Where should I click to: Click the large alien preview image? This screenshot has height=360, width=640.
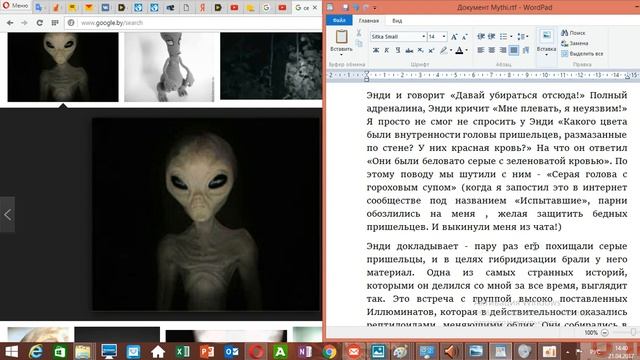(206, 214)
